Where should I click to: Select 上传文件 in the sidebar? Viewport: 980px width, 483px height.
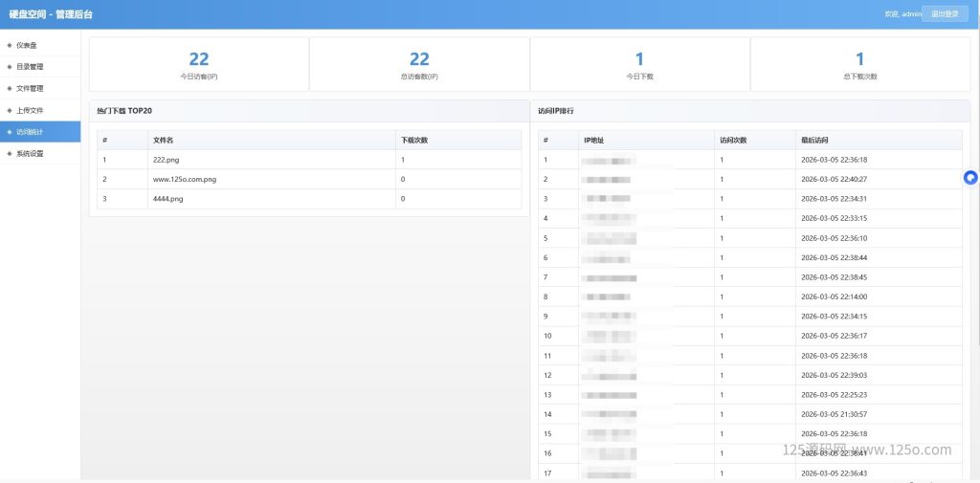30,110
